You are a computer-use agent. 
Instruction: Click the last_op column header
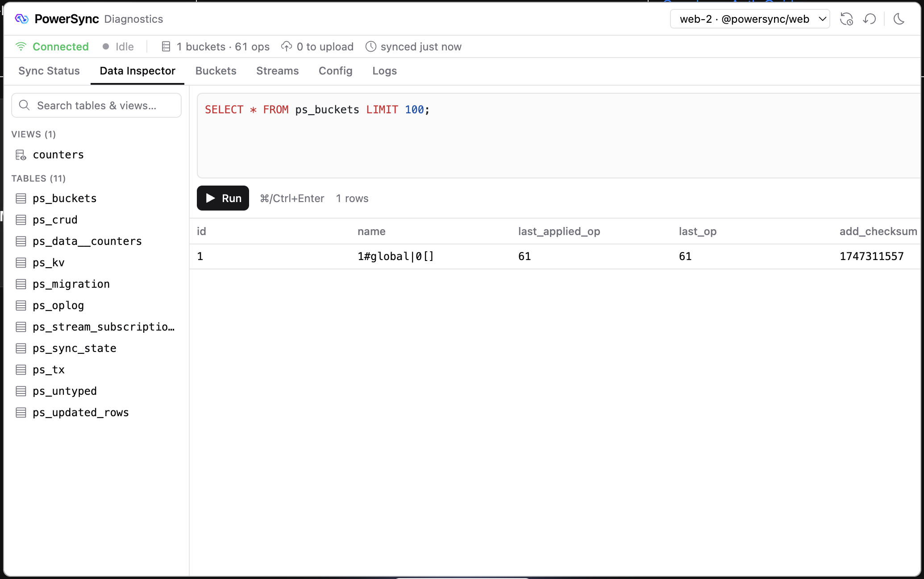[697, 231]
